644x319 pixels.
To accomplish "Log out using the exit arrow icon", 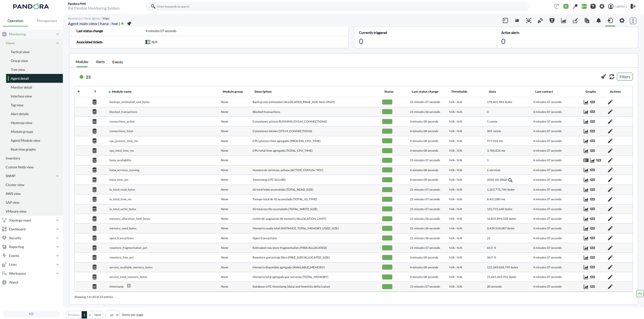I will [633, 6].
